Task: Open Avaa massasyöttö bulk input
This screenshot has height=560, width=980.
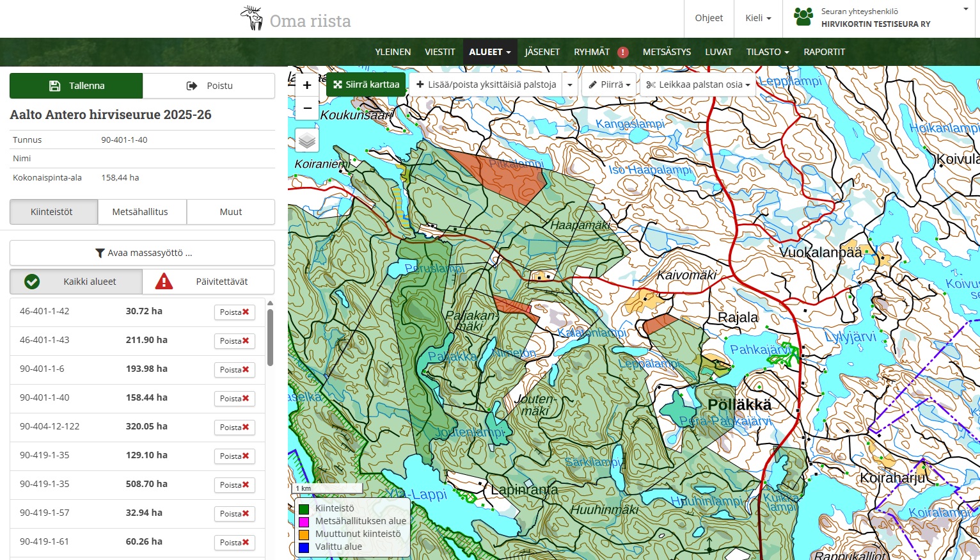Action: [x=142, y=253]
